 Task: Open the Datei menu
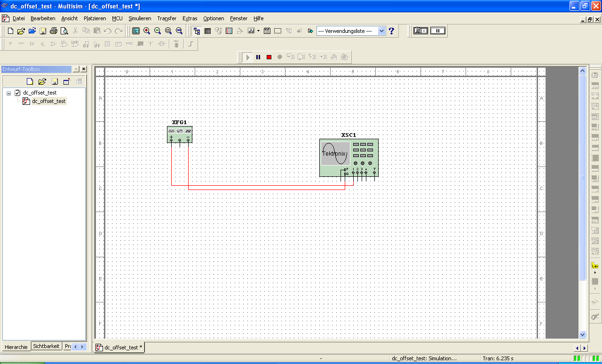(x=19, y=18)
